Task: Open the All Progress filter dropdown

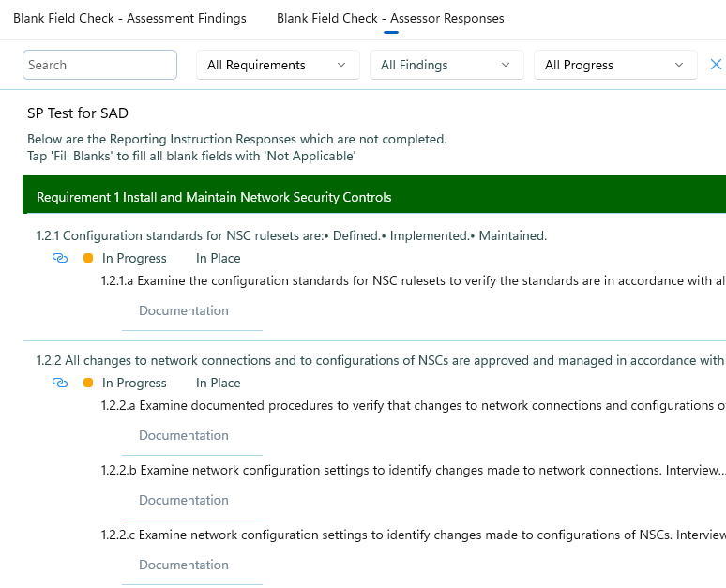Action: coord(615,65)
